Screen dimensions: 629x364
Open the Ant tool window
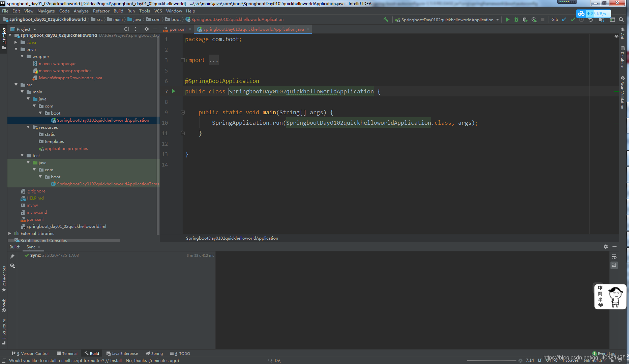pos(622,34)
